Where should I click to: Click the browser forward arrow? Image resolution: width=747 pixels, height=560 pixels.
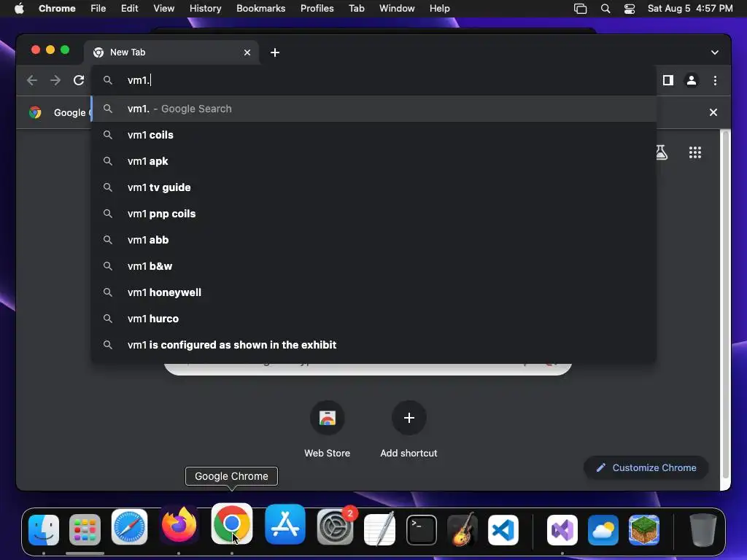[x=55, y=80]
